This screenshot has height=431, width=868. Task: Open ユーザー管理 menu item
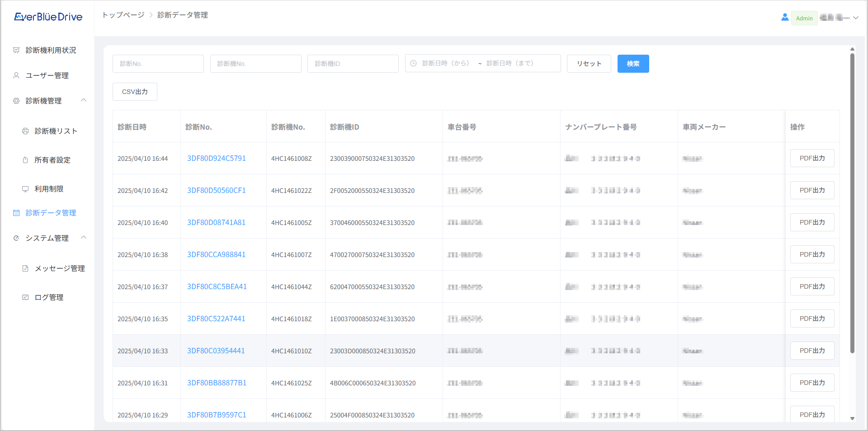click(47, 75)
